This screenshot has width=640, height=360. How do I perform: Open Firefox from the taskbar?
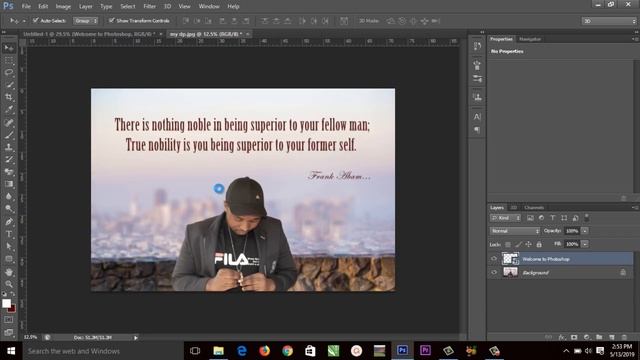point(264,351)
